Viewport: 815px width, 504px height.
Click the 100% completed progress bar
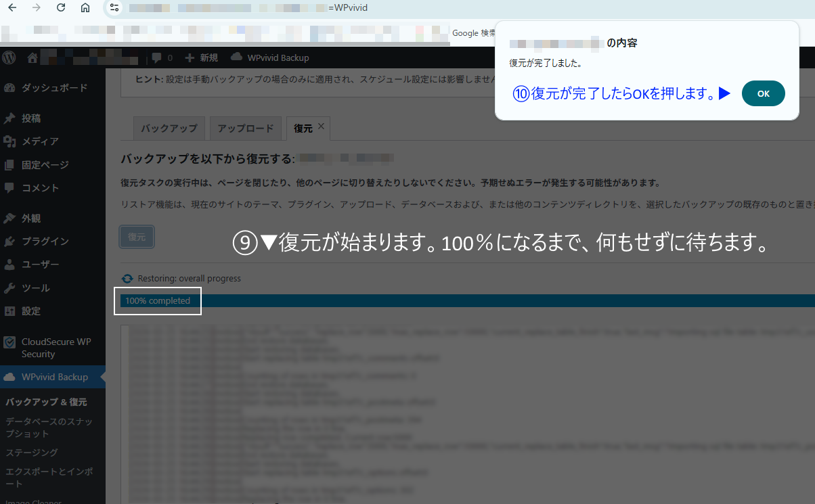point(467,300)
